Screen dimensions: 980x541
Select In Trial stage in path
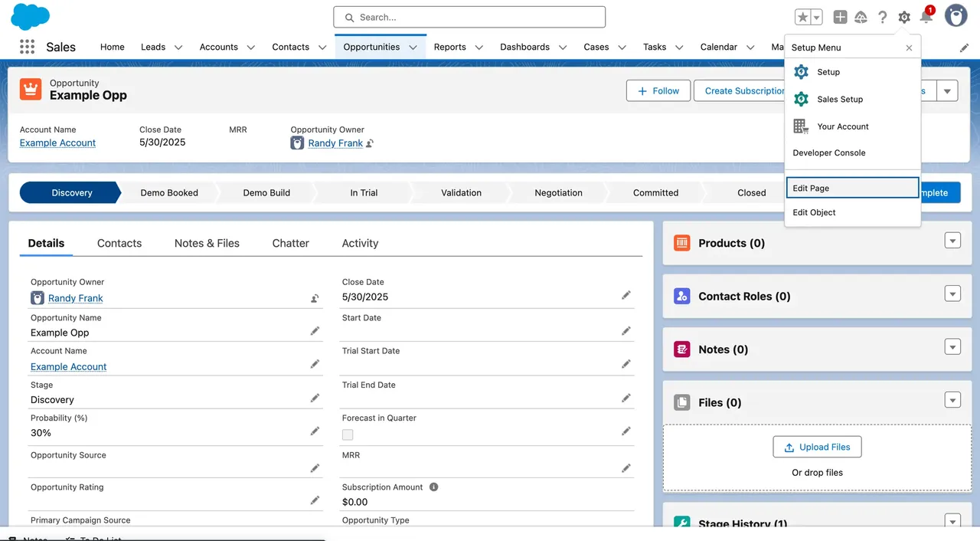(364, 192)
